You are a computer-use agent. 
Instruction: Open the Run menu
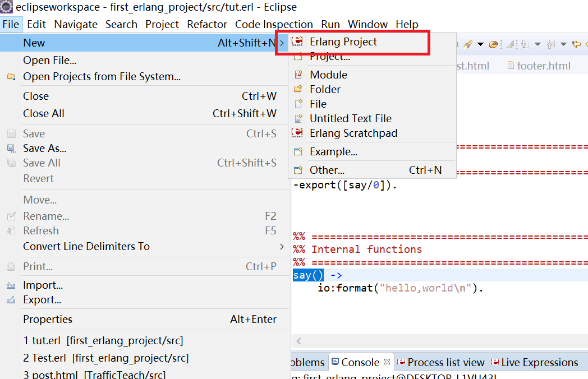[330, 24]
